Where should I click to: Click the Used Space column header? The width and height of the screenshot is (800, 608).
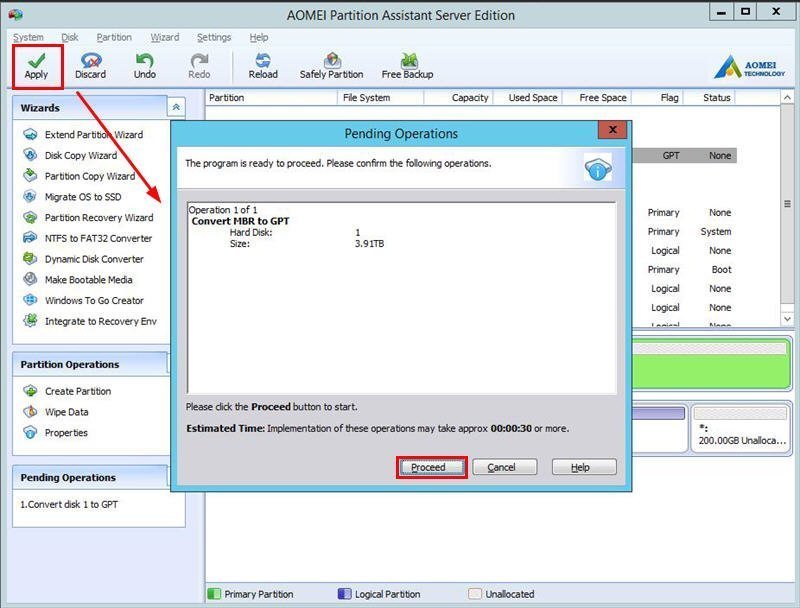(x=527, y=97)
